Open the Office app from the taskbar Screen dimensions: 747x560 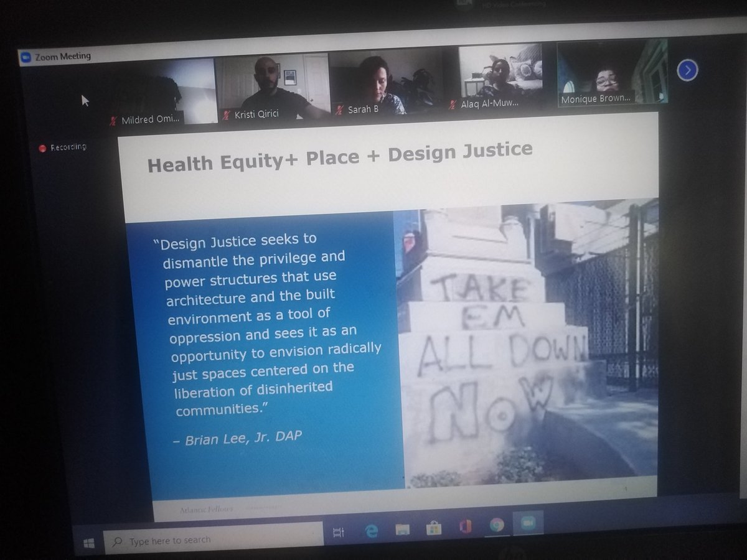(464, 526)
